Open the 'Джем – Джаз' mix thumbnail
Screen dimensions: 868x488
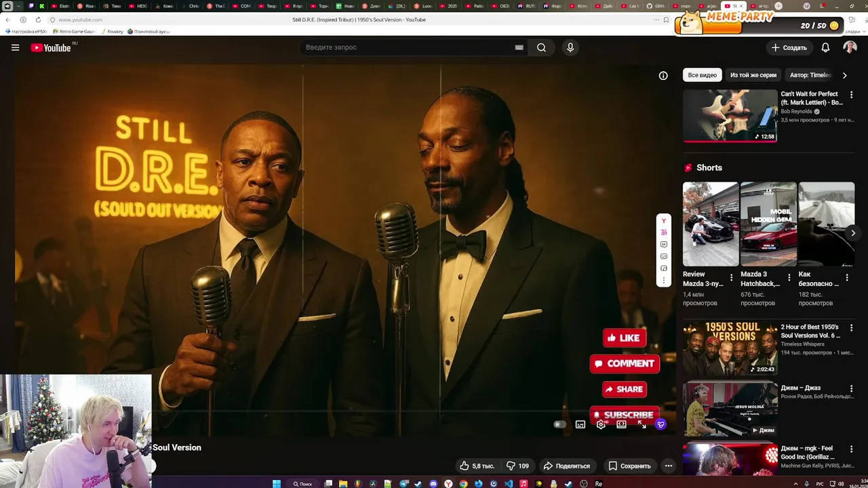(x=730, y=409)
